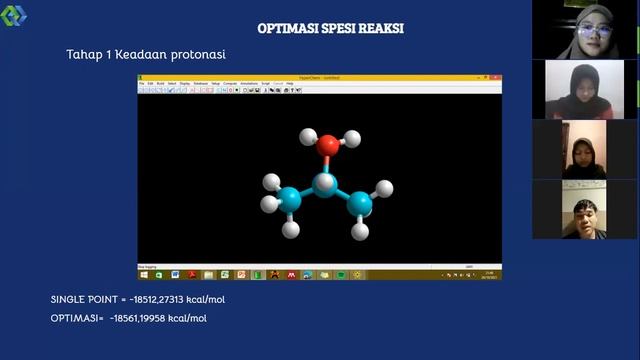Minimize the HyperChem window
This screenshot has height=360, width=640.
pyautogui.click(x=478, y=78)
